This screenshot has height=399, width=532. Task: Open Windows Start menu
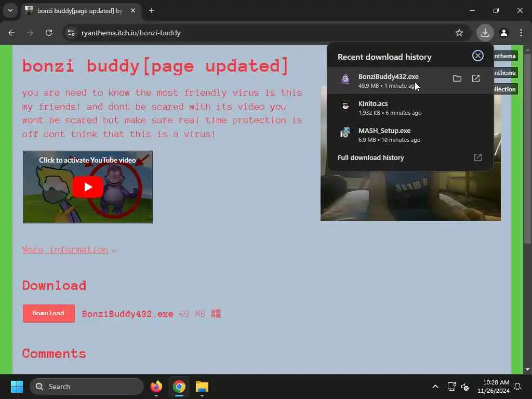pos(17,387)
